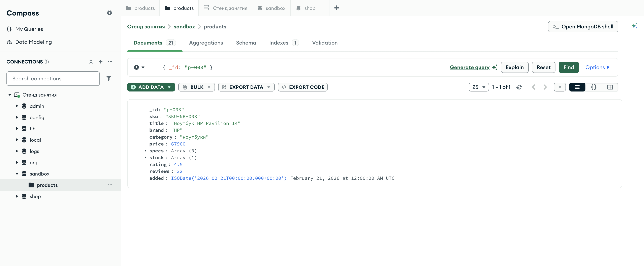
Task: Open EXPORT DATA dropdown
Action: click(246, 87)
